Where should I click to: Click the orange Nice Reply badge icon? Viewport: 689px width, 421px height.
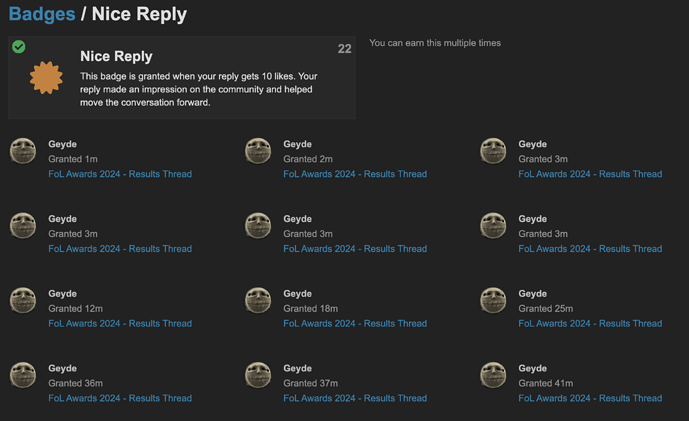46,78
